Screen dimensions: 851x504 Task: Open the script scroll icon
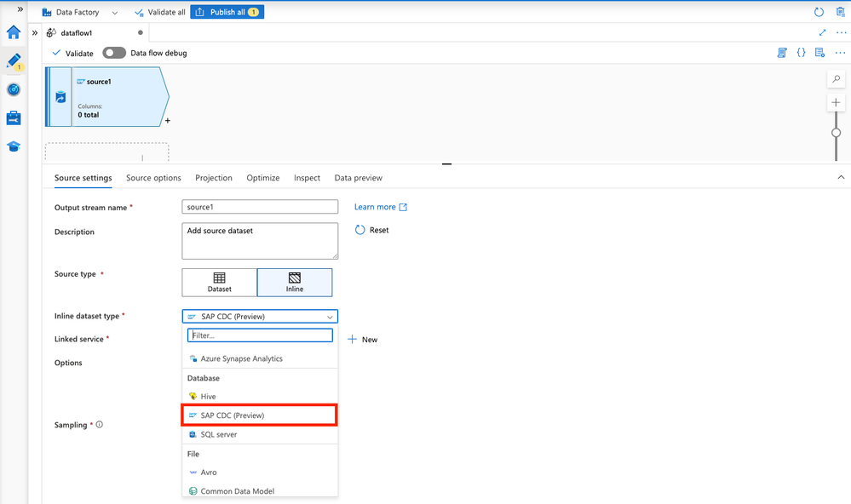tap(782, 53)
